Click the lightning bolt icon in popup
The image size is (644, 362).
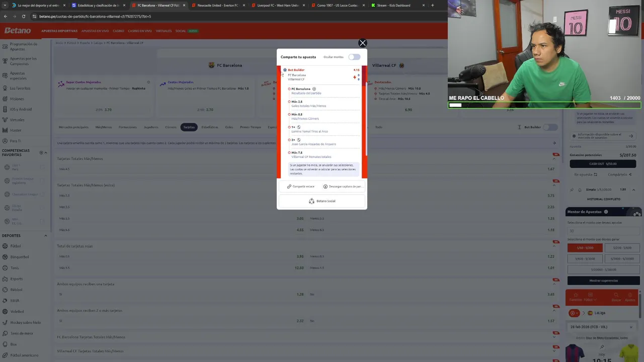click(354, 77)
